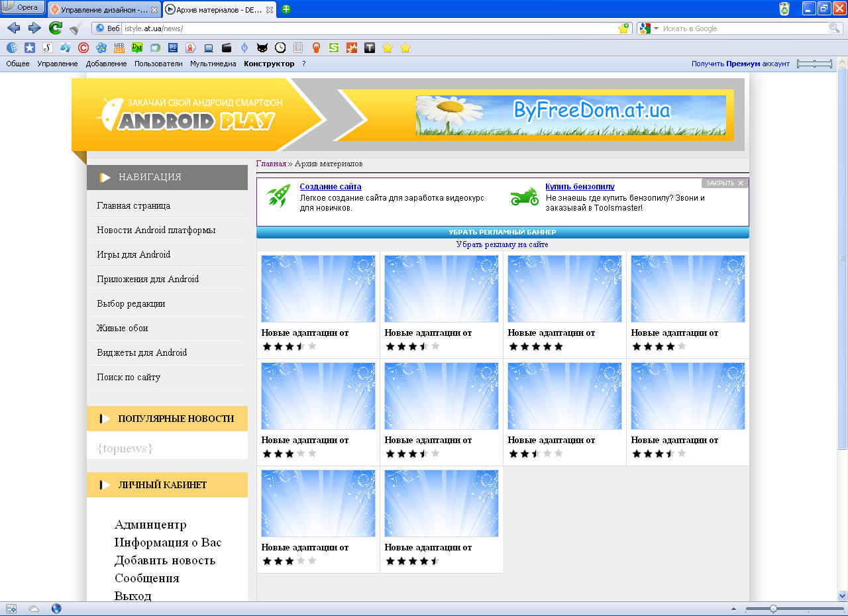Open the 'Общее' admin menu
The width and height of the screenshot is (848, 616).
[x=18, y=64]
